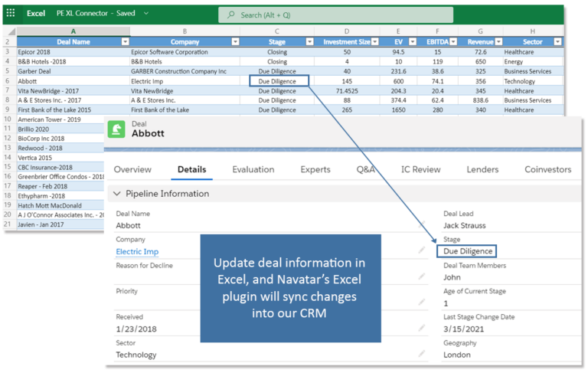Click the Received date 1/23/2018
The image size is (588, 386).
tap(136, 329)
